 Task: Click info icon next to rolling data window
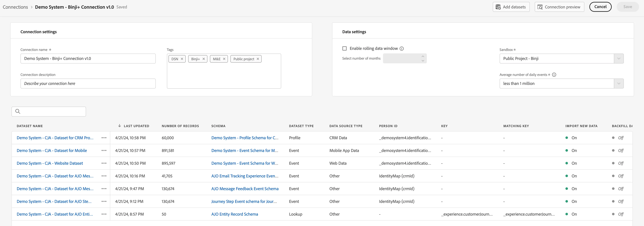(401, 48)
